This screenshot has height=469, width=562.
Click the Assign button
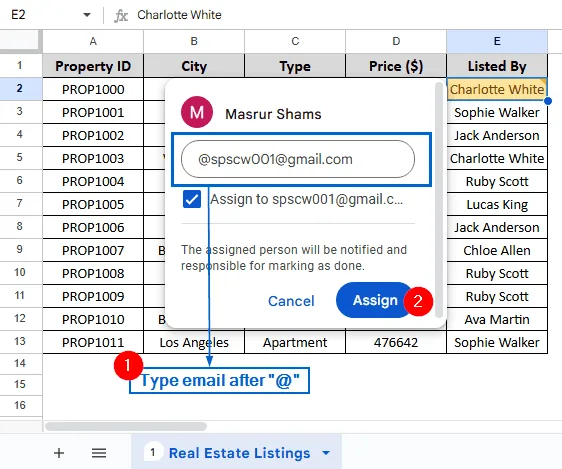[x=375, y=300]
